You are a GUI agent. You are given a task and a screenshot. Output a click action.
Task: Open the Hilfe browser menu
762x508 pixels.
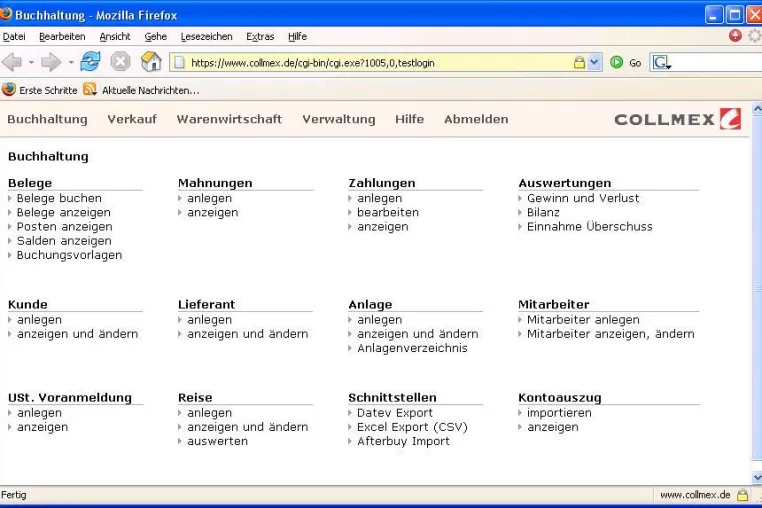[x=297, y=36]
